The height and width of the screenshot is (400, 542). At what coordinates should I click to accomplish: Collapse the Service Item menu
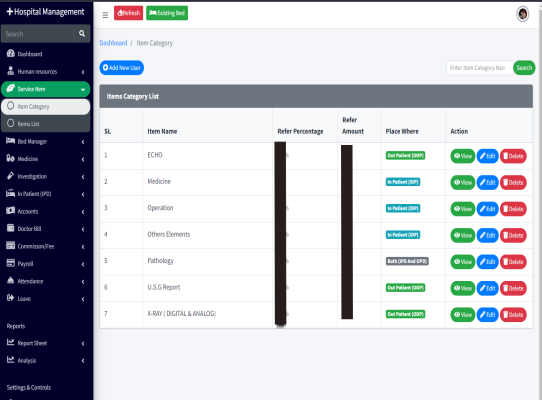pos(45,89)
